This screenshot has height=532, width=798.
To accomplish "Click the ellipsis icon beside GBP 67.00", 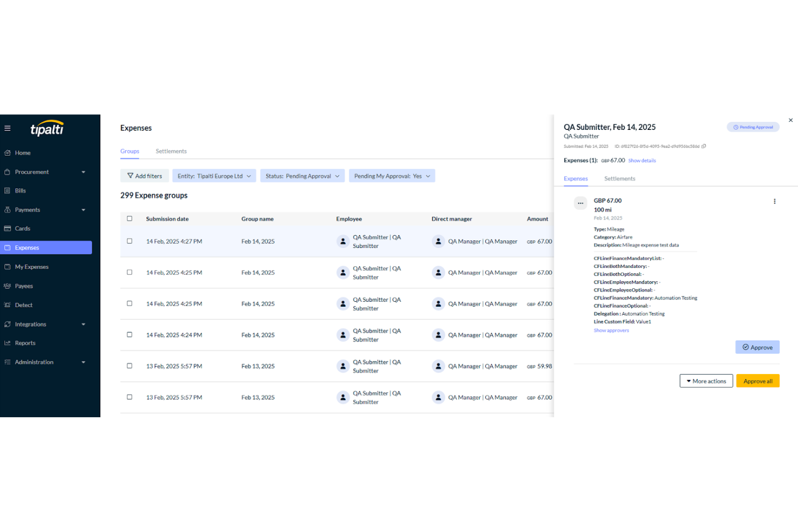I will pyautogui.click(x=580, y=203).
